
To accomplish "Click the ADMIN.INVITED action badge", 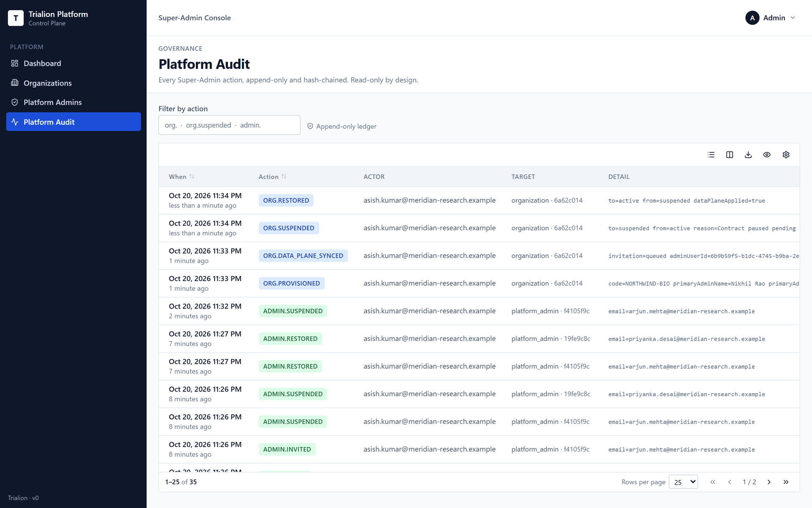I will coord(287,450).
